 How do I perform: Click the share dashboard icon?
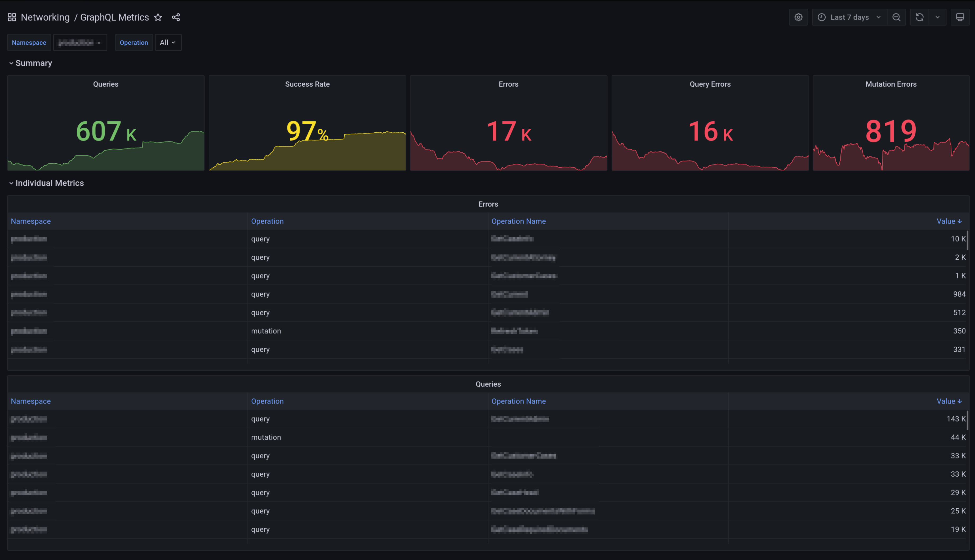click(x=176, y=17)
